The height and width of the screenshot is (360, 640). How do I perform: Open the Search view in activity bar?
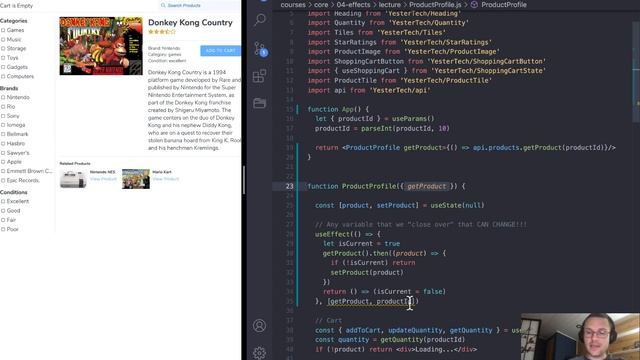coord(260,19)
